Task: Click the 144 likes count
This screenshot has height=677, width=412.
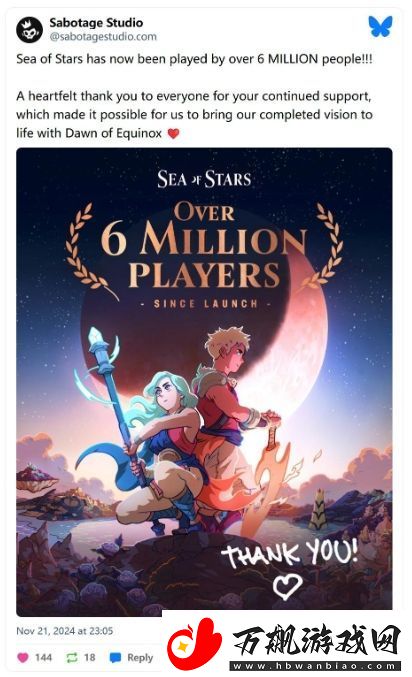Action: [x=43, y=658]
